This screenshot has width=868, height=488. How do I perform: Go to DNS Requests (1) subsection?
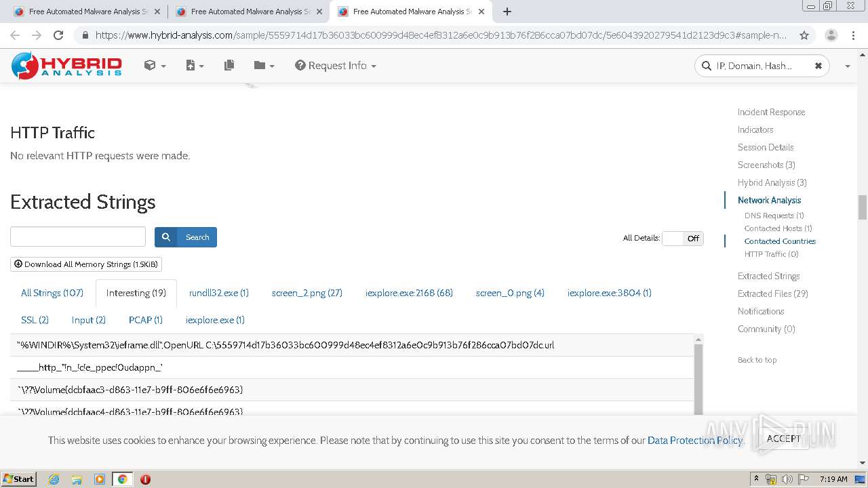pyautogui.click(x=774, y=216)
